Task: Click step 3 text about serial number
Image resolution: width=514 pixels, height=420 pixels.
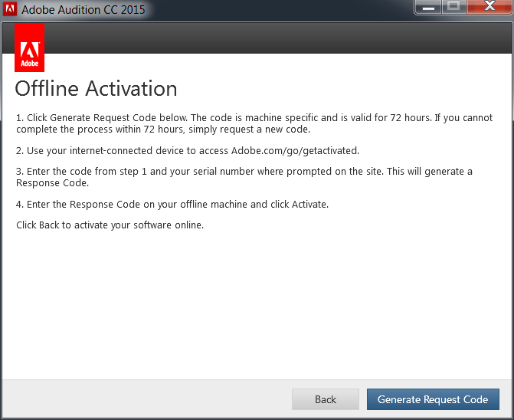Action: (244, 177)
